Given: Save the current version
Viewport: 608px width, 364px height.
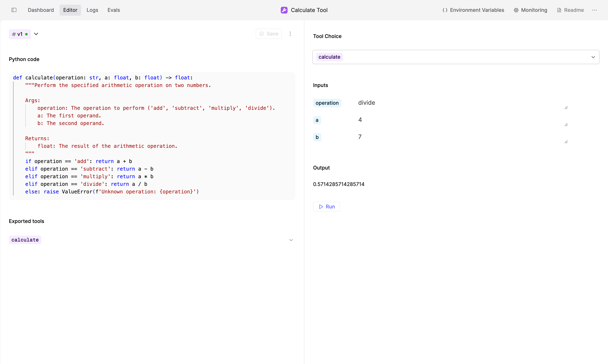Looking at the screenshot, I should (269, 34).
